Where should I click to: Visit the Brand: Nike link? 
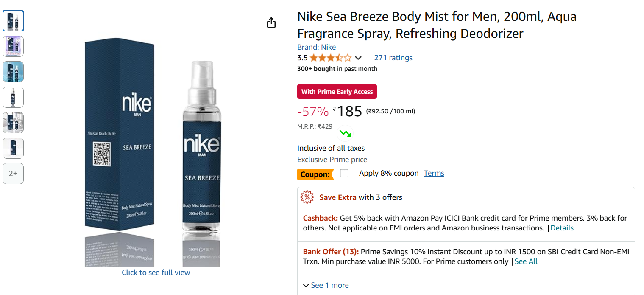point(316,47)
